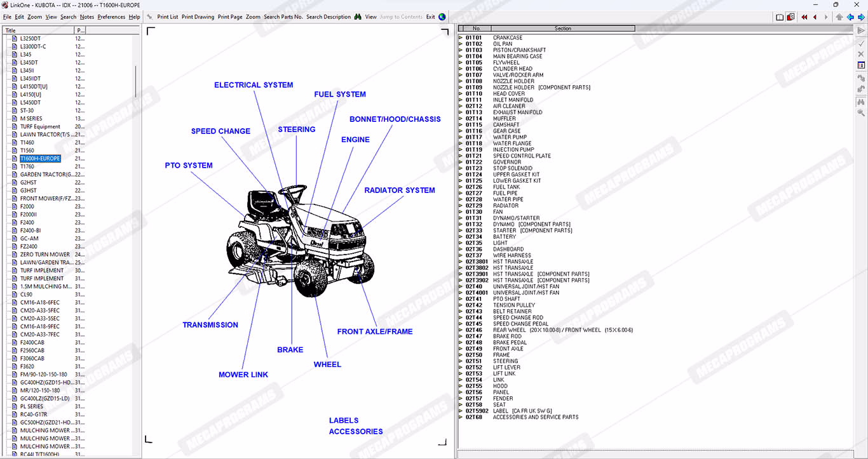This screenshot has height=459, width=868.
Task: Click the single red left arrow
Action: (815, 17)
